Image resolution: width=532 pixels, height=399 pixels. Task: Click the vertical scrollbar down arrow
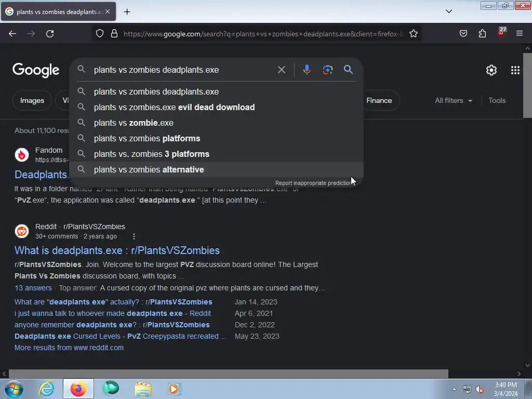[x=527, y=365]
